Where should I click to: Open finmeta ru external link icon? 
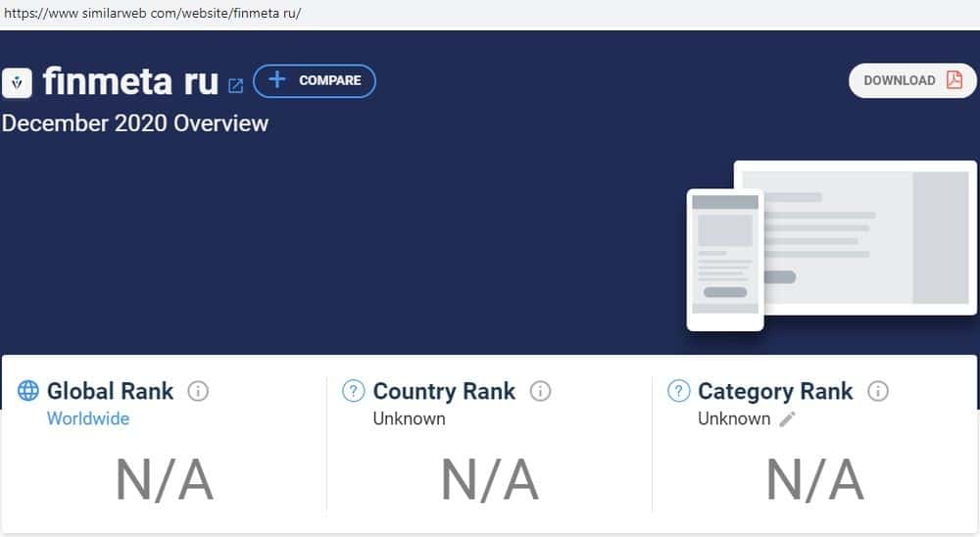tap(235, 85)
